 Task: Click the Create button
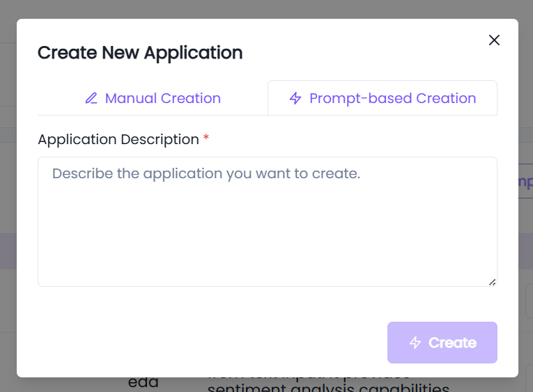click(442, 343)
